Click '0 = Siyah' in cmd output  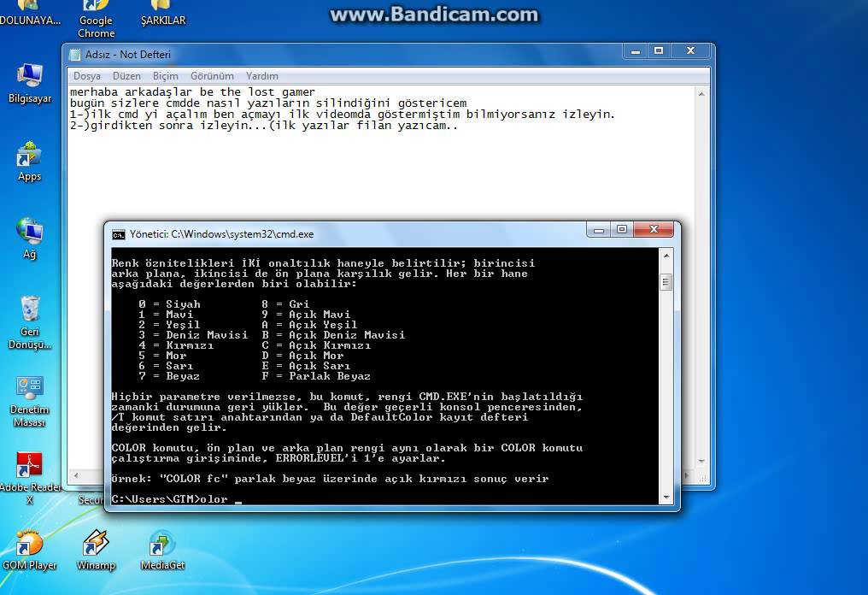point(169,304)
